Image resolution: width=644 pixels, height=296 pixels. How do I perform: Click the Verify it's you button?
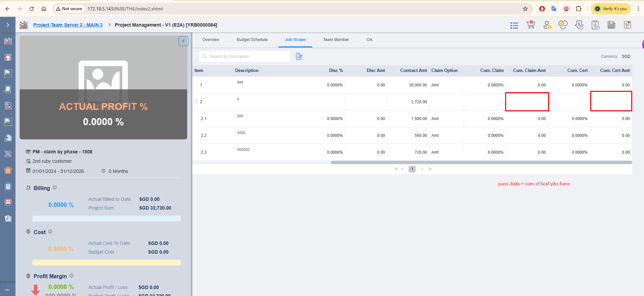click(611, 9)
